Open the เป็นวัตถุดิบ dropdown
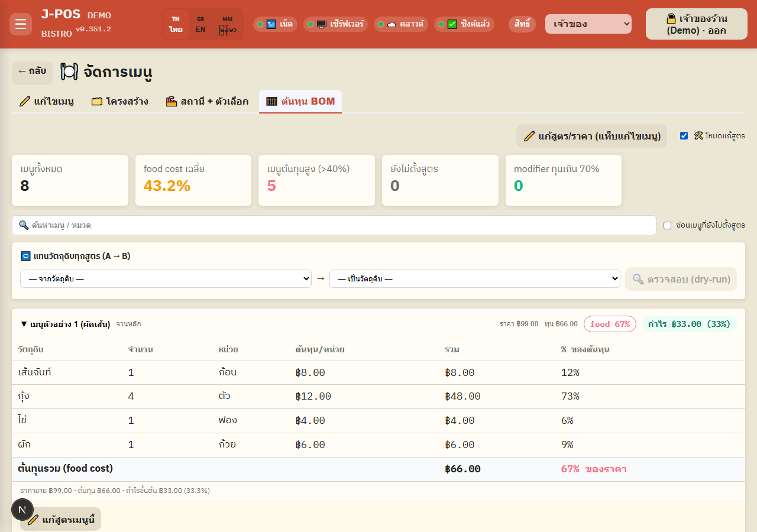757x532 pixels. 475,279
